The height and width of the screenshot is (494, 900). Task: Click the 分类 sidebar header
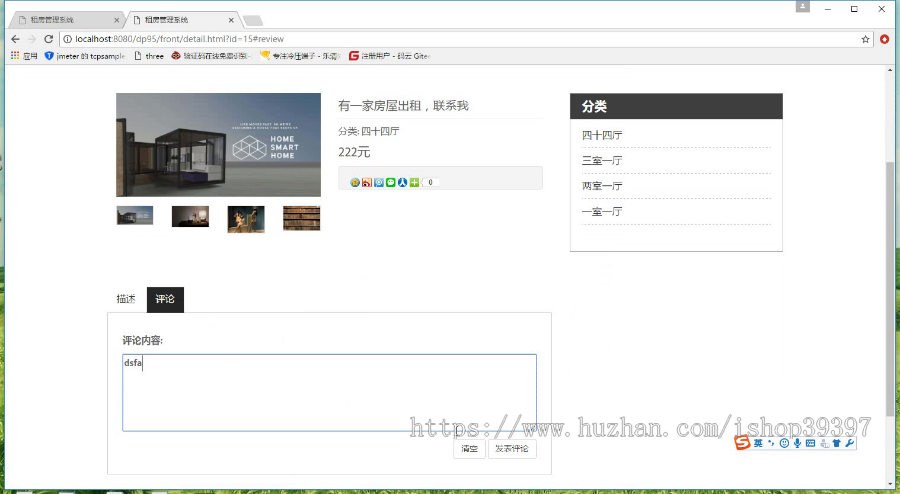(x=676, y=106)
